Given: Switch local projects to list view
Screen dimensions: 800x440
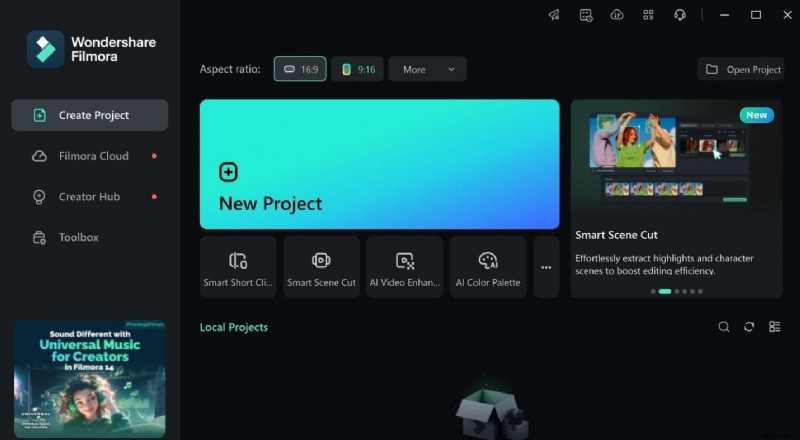Looking at the screenshot, I should [x=774, y=327].
